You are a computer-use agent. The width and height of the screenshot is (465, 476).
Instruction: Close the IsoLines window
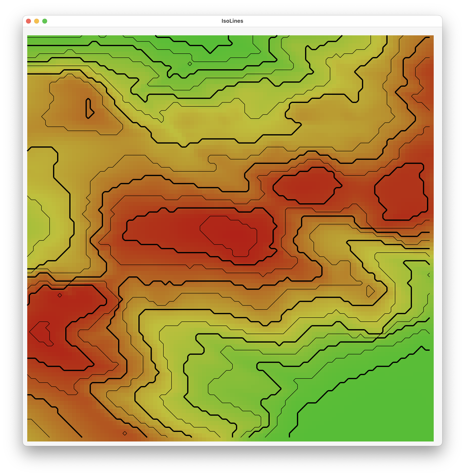pyautogui.click(x=28, y=21)
